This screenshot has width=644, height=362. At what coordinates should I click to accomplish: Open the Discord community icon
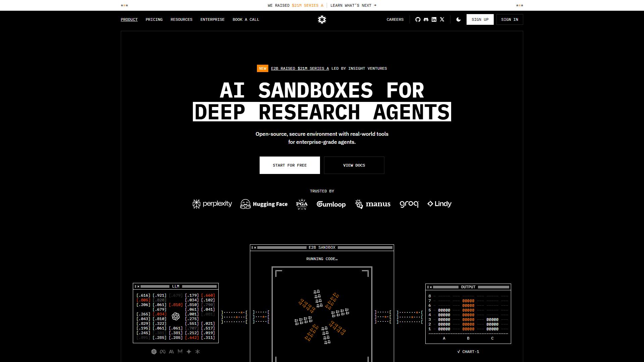pyautogui.click(x=426, y=19)
